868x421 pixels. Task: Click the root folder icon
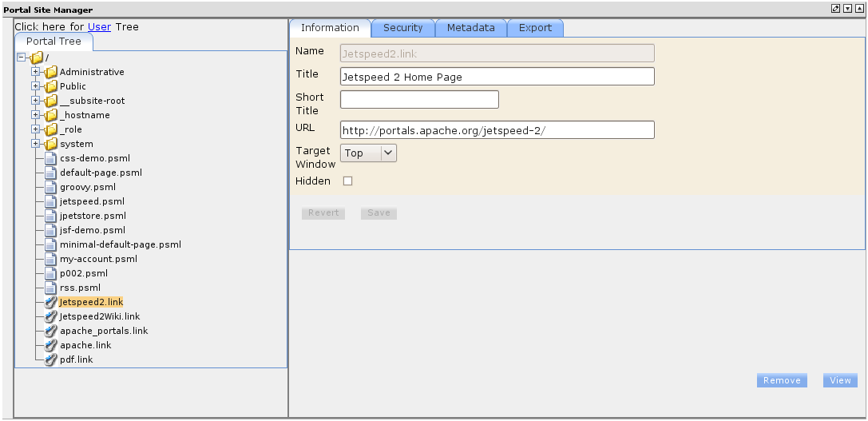(37, 58)
